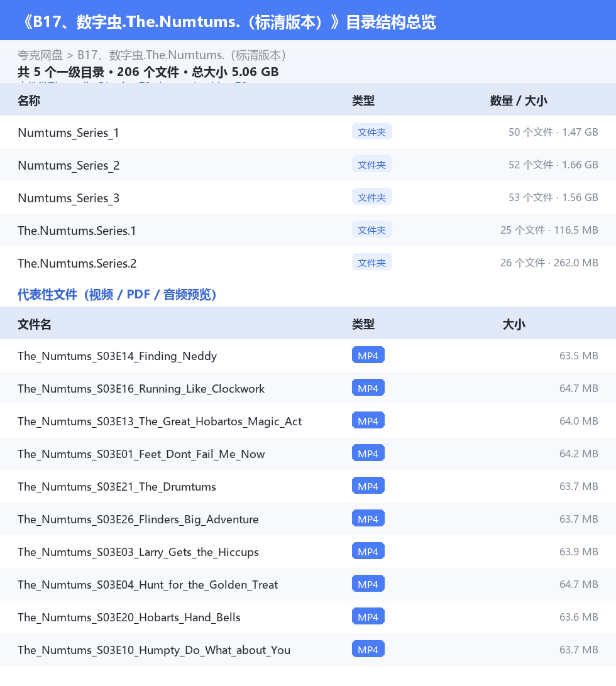Click the 名称 column header
Viewport: 616px width, 686px height.
tap(29, 101)
